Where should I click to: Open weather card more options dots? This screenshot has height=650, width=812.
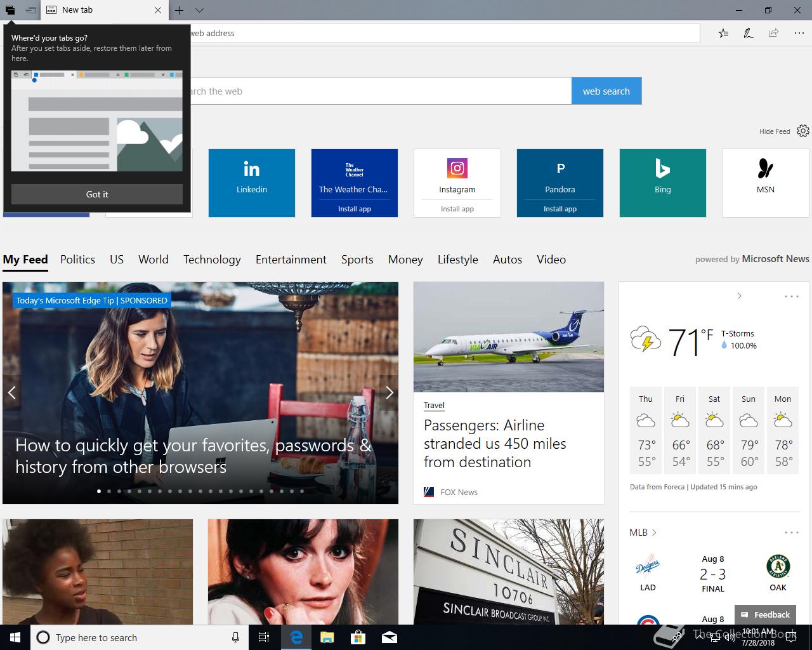pos(791,296)
